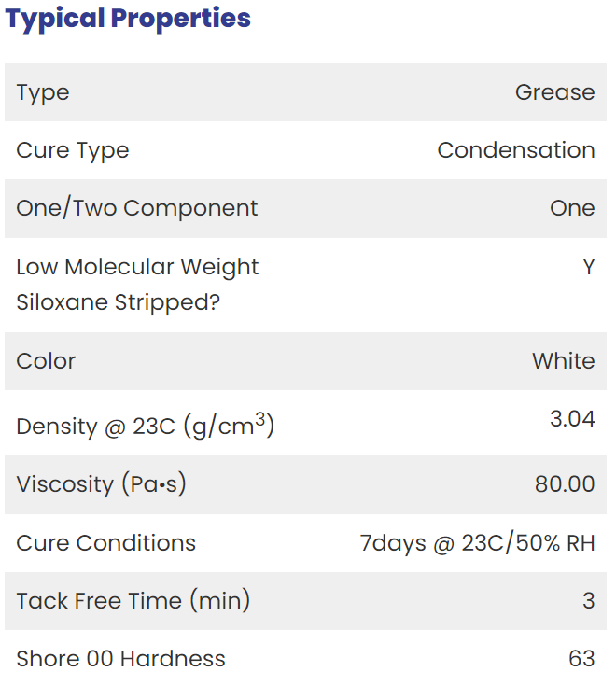Image resolution: width=616 pixels, height=686 pixels.
Task: Select the Tack Free Time (min) label
Action: (133, 601)
